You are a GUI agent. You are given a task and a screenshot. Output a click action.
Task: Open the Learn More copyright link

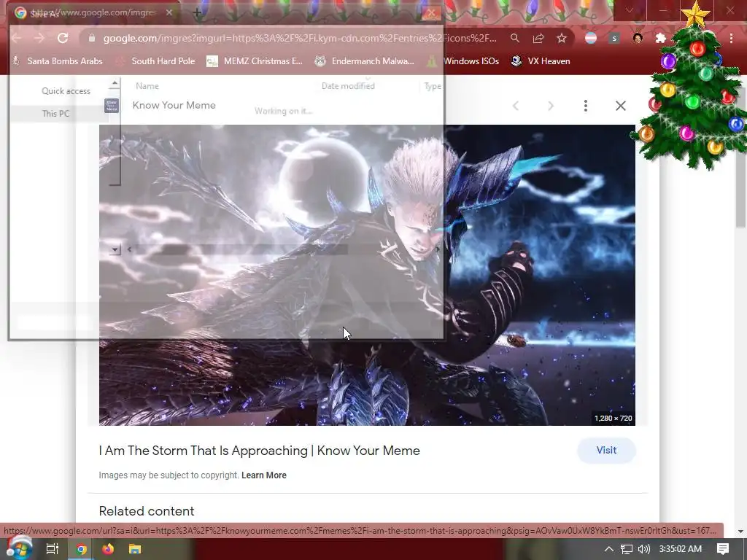point(264,475)
